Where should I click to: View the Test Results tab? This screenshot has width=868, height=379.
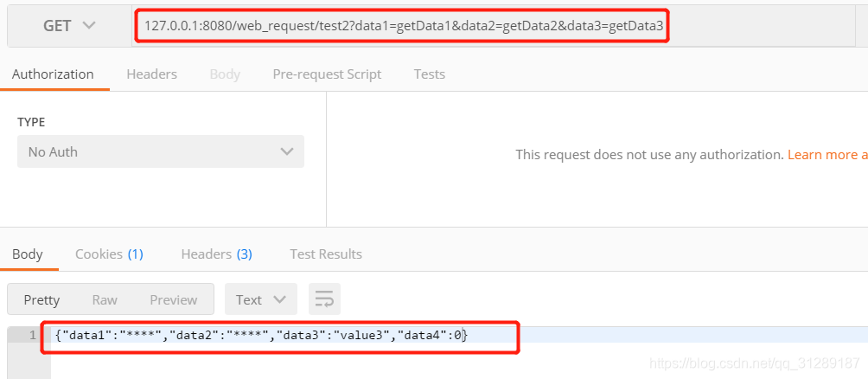click(x=326, y=254)
